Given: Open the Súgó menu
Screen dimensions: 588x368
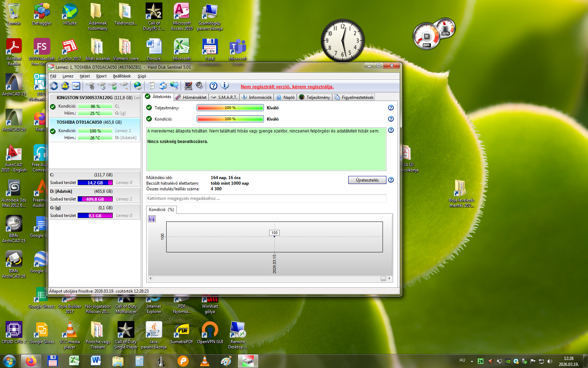Looking at the screenshot, I should (x=142, y=76).
